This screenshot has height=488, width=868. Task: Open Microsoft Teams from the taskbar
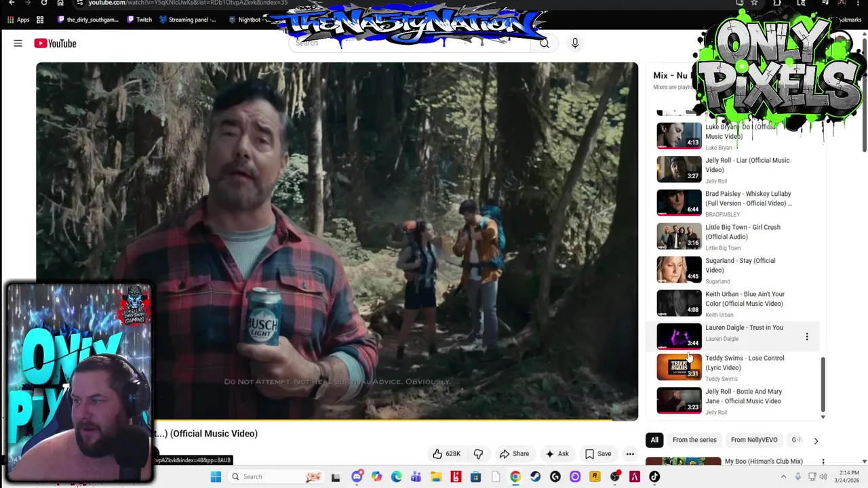(416, 477)
